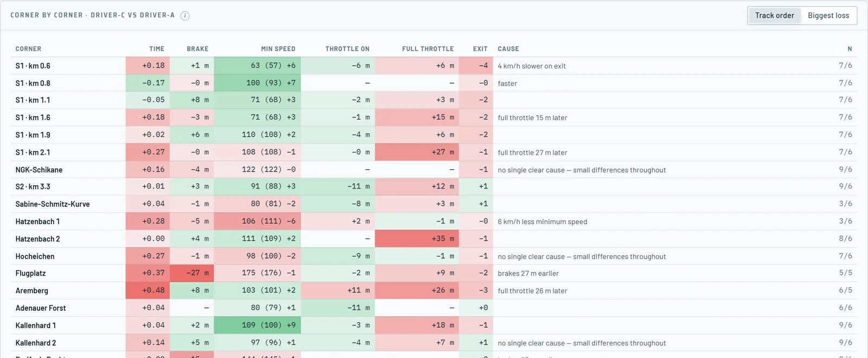Open the Sabine-Schmitz-Kurve corner row
This screenshot has height=358, width=868.
434,204
